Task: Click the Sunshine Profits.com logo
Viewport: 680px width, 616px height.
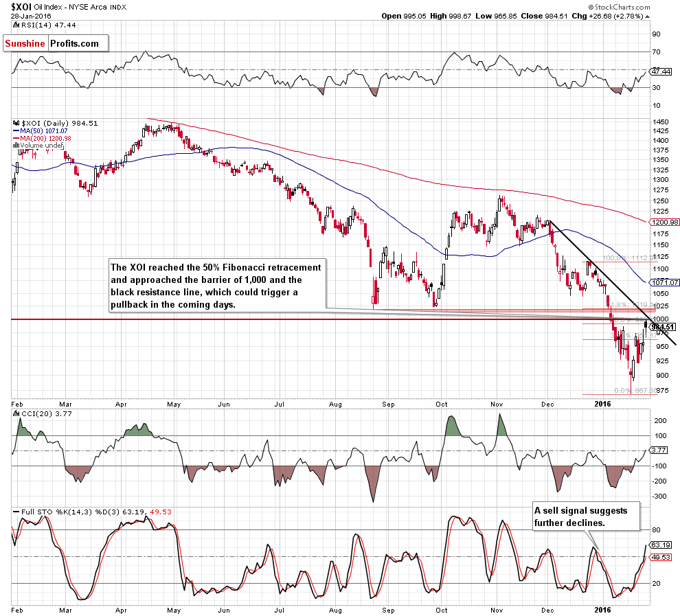Action: pyautogui.click(x=56, y=43)
